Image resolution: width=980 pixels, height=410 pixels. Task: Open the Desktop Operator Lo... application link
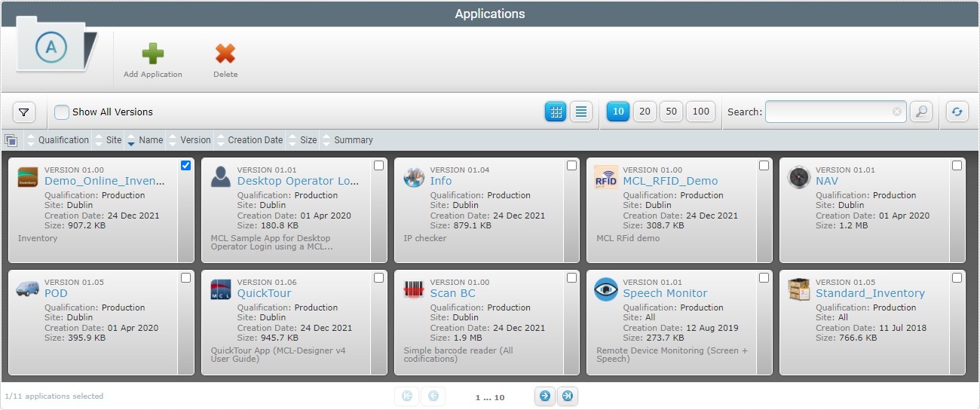coord(299,181)
